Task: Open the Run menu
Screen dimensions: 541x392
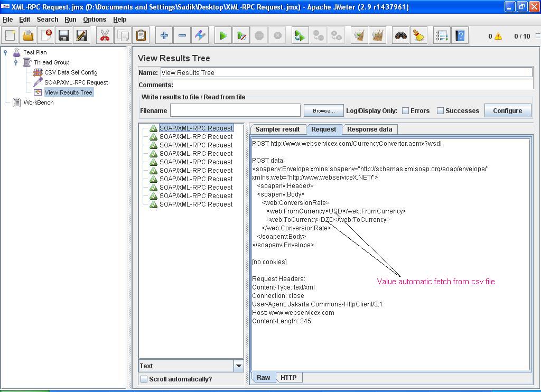Action: click(70, 20)
